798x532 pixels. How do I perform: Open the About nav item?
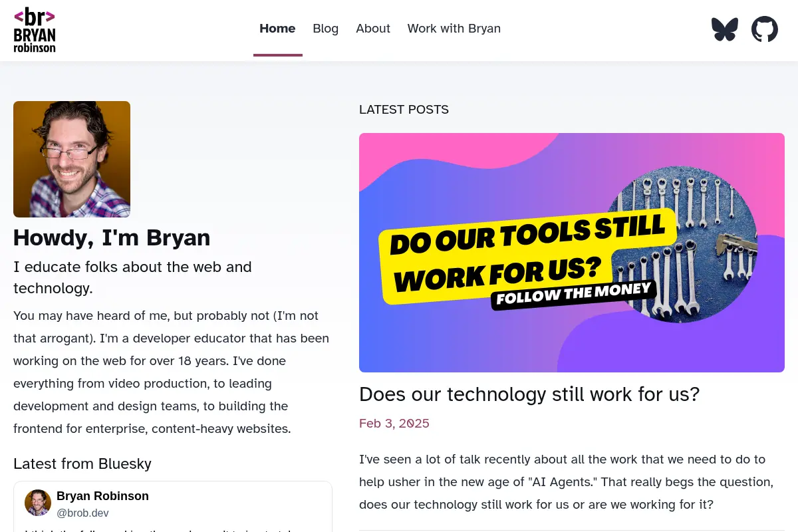click(x=373, y=29)
